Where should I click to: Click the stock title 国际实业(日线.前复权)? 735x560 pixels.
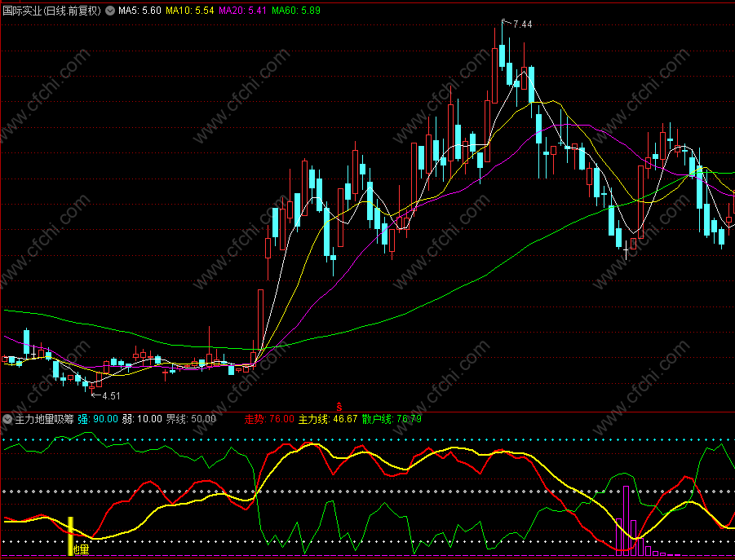(x=52, y=11)
